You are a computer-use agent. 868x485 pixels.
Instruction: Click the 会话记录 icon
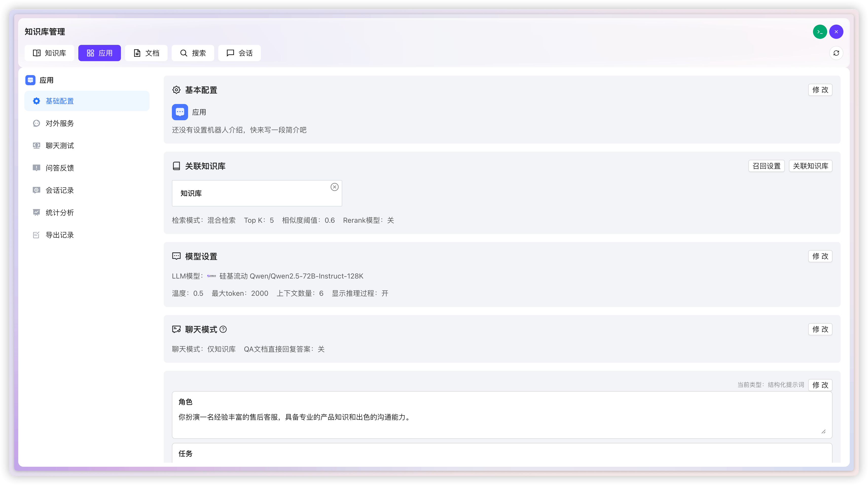[x=37, y=190]
